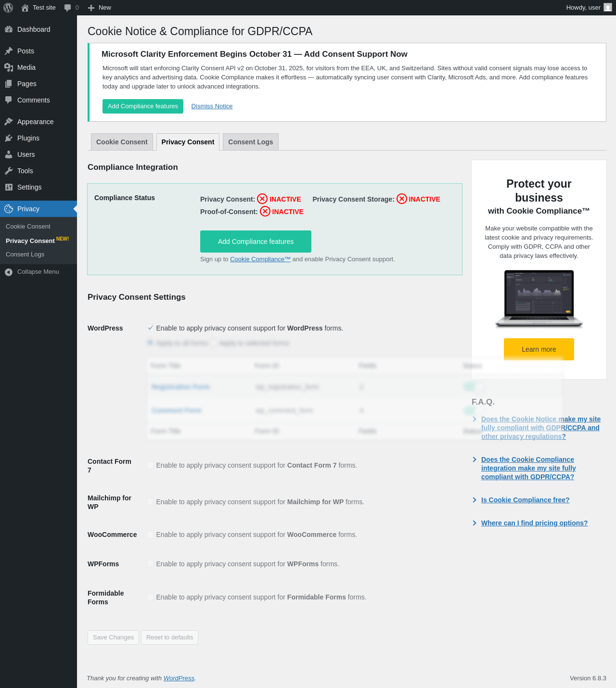Enable Mailchimp for WP consent checkbox
The height and width of the screenshot is (688, 616).
[x=150, y=501]
